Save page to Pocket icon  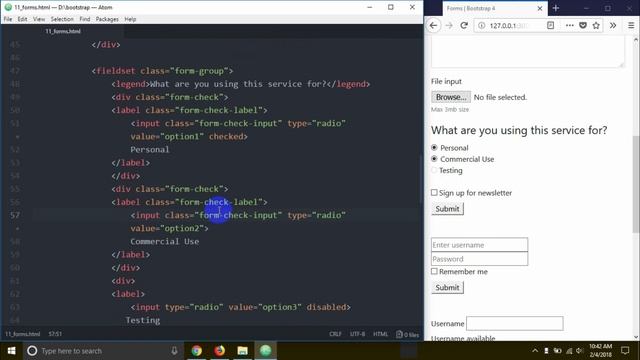pyautogui.click(x=583, y=25)
